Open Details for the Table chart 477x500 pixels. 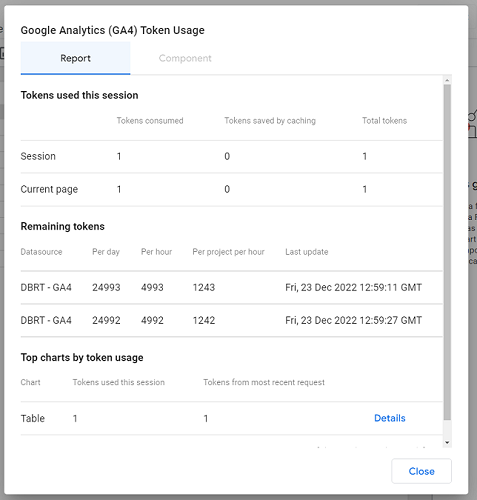(390, 418)
